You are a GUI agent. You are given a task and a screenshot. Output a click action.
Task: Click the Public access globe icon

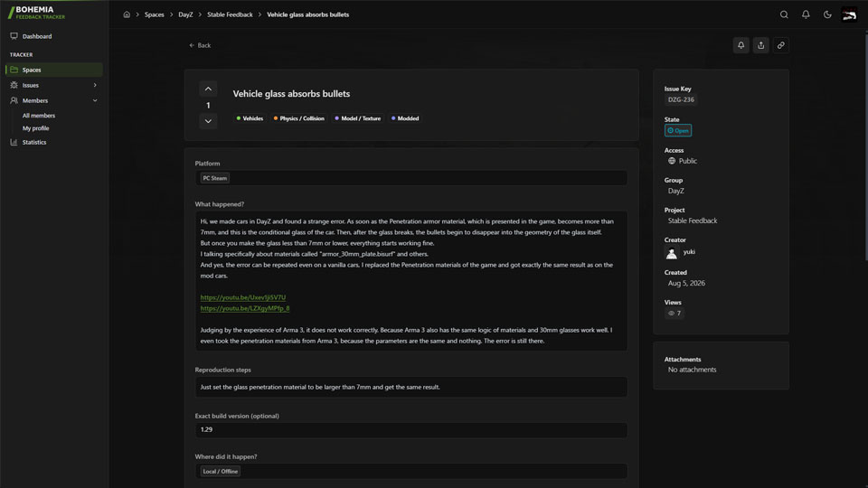tap(672, 161)
